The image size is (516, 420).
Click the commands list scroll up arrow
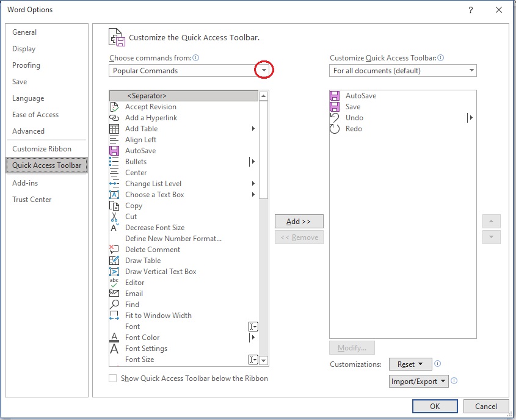(x=263, y=96)
